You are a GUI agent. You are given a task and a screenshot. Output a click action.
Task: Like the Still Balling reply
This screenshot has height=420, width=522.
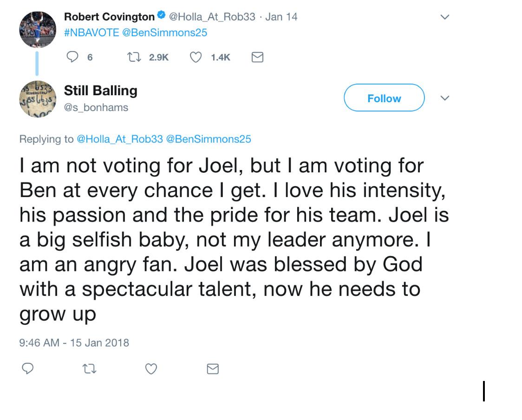pos(151,369)
